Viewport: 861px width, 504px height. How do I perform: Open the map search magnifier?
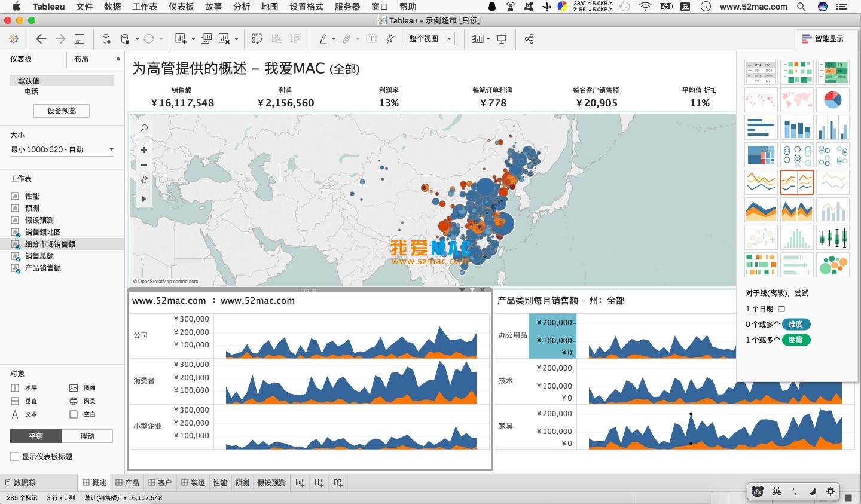[x=143, y=127]
